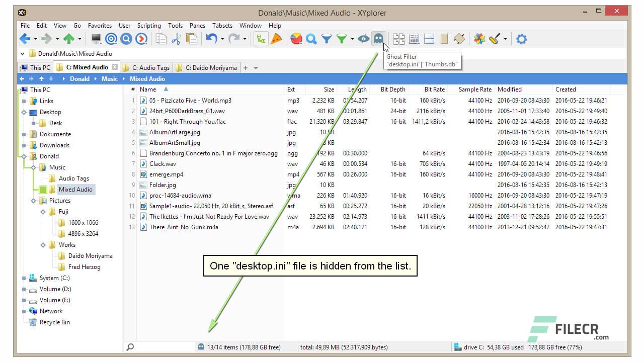
Task: Toggle horizontal dual pane layout
Action: pos(429,39)
